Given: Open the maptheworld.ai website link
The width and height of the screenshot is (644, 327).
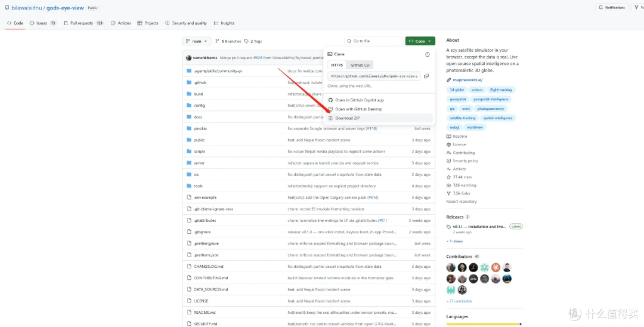Looking at the screenshot, I should click(467, 80).
